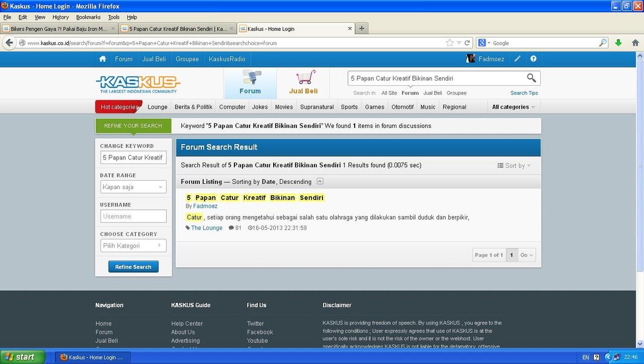Click the Refine Search button
The image size is (644, 364).
point(133,267)
